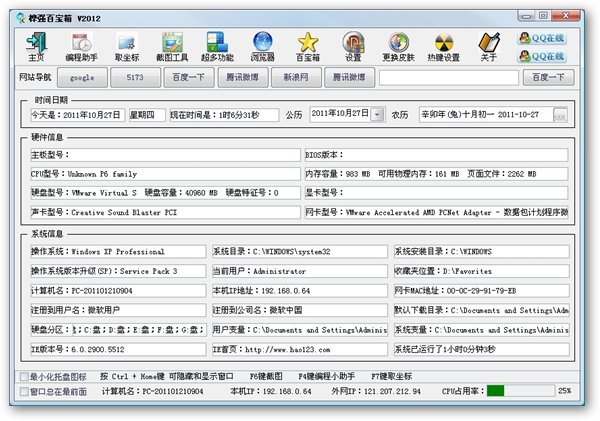Select the 取坐标 coordinate picker tool
Viewport: 600px width, 421px height.
pos(127,47)
